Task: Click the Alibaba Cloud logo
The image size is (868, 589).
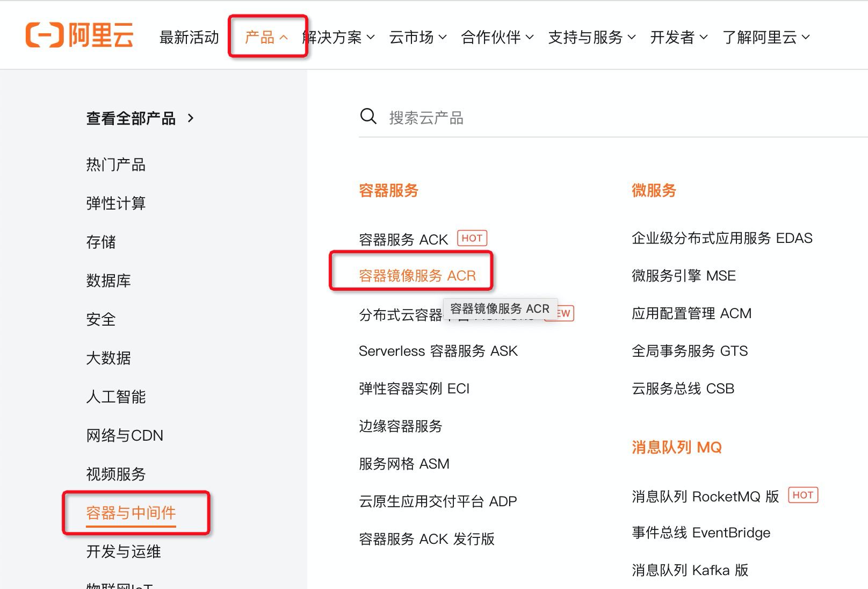Action: pos(79,35)
